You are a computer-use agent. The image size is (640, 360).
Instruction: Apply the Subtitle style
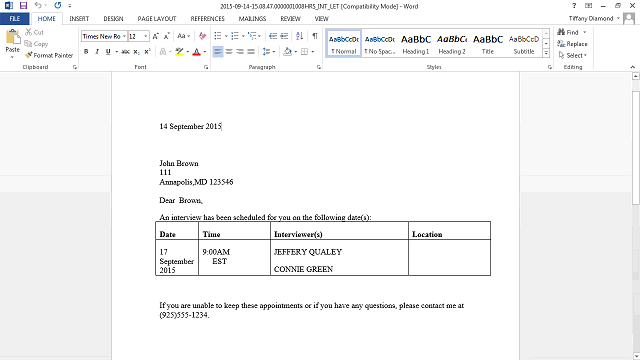point(524,43)
